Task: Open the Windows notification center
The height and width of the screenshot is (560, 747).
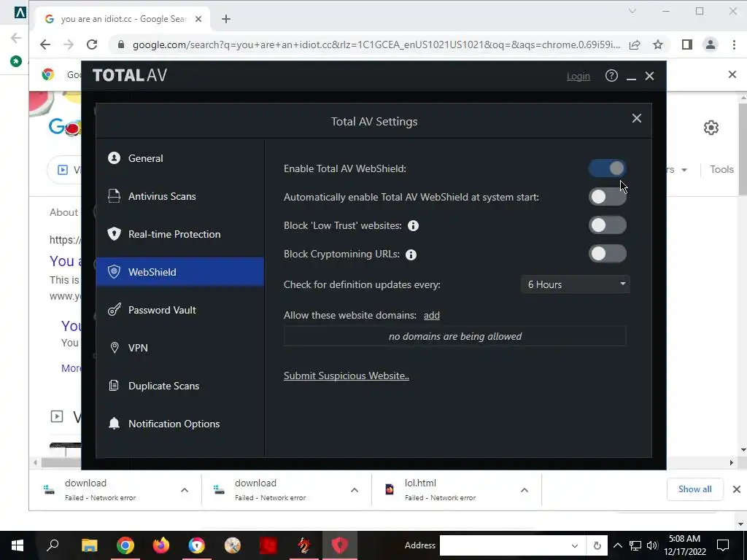Action: [x=723, y=545]
